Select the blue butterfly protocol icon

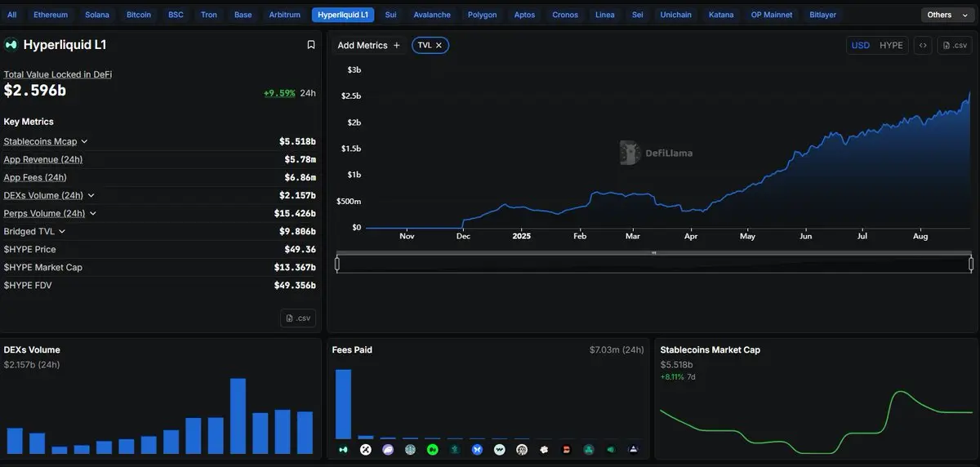477,450
